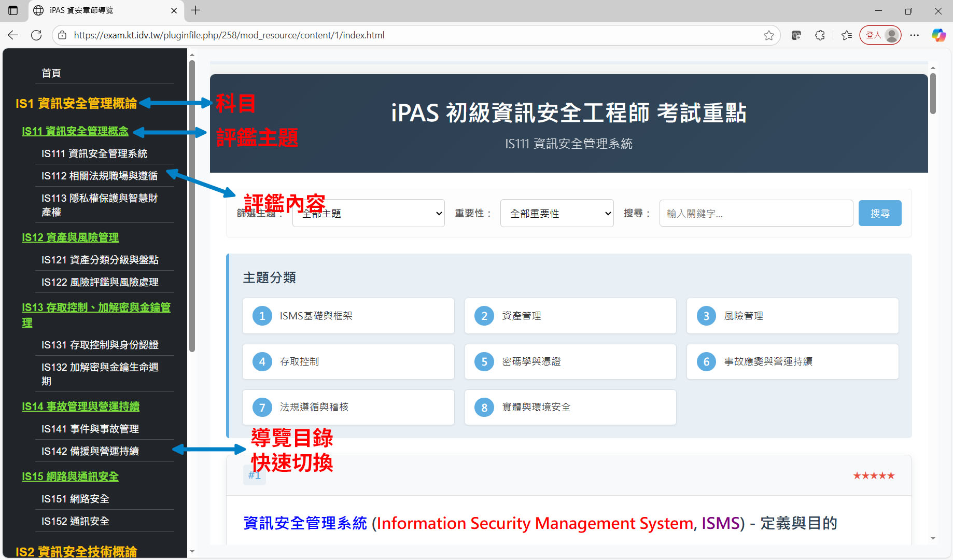
Task: Expand the 全部主題 filter dropdown
Action: (x=368, y=214)
